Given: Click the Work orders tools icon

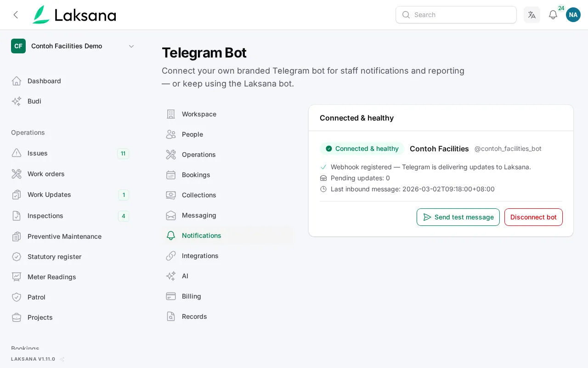Looking at the screenshot, I should click(17, 174).
